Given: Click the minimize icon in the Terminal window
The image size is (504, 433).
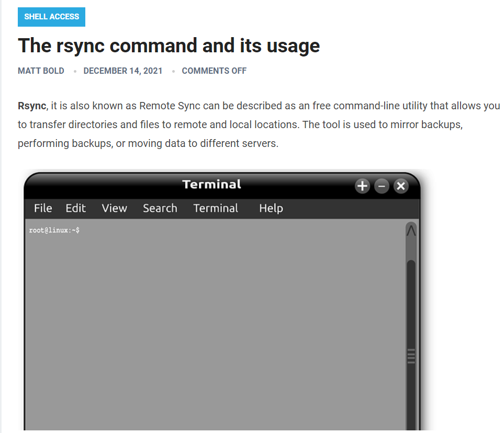Looking at the screenshot, I should 382,186.
